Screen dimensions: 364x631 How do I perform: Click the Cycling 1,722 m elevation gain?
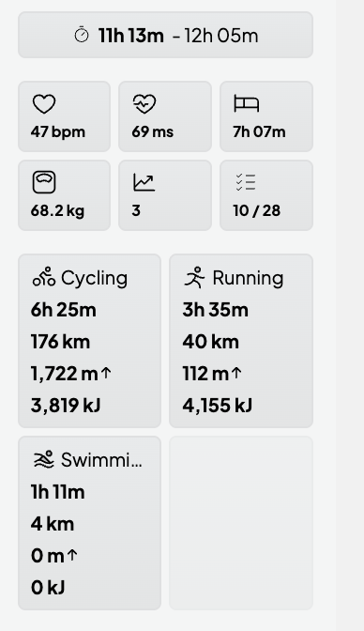point(70,374)
